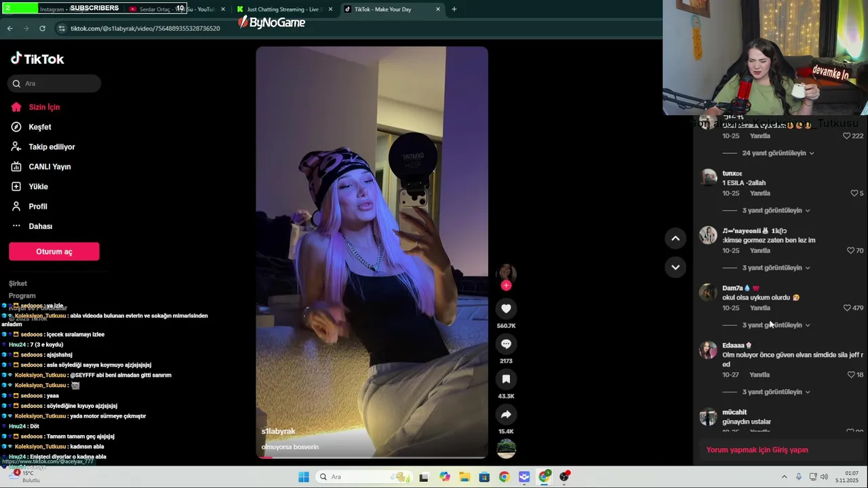Switch to the Just Chatting Streaming tab
Image resolution: width=868 pixels, height=488 pixels.
(283, 9)
